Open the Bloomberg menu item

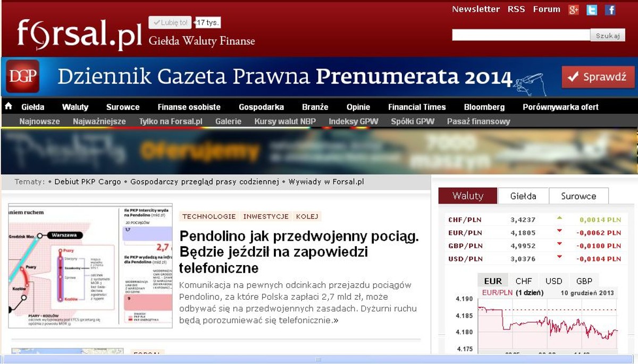484,107
